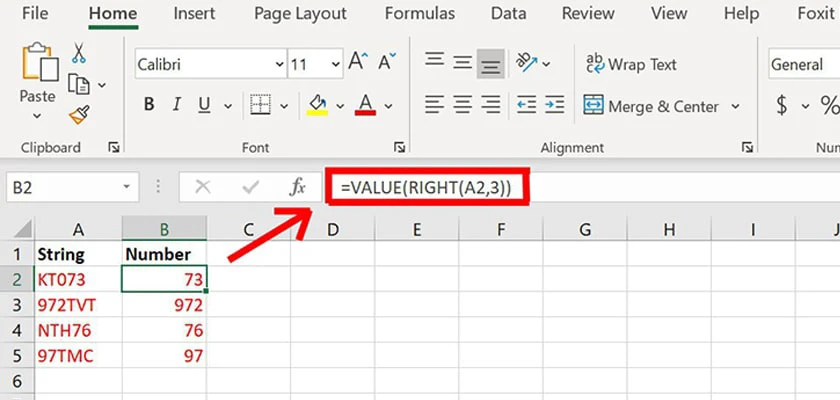Screen dimensions: 840x400
Task: Set Middle Align vertical alignment
Action: (462, 63)
